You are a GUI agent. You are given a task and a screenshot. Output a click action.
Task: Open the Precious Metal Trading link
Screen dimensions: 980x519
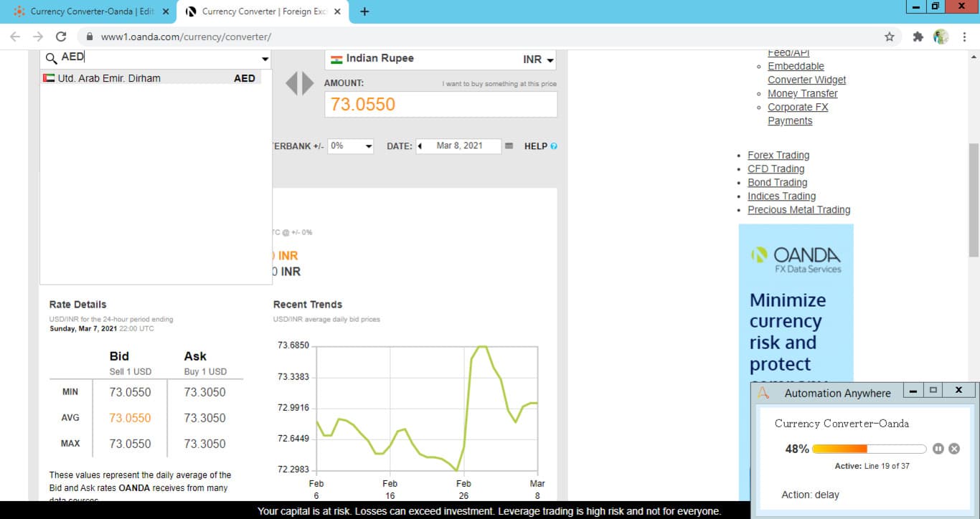[799, 209]
